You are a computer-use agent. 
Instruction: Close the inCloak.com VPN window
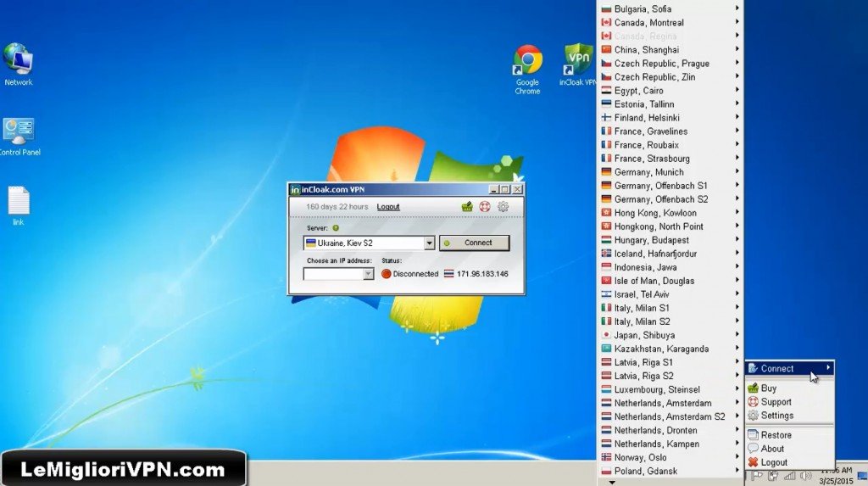[x=517, y=189]
